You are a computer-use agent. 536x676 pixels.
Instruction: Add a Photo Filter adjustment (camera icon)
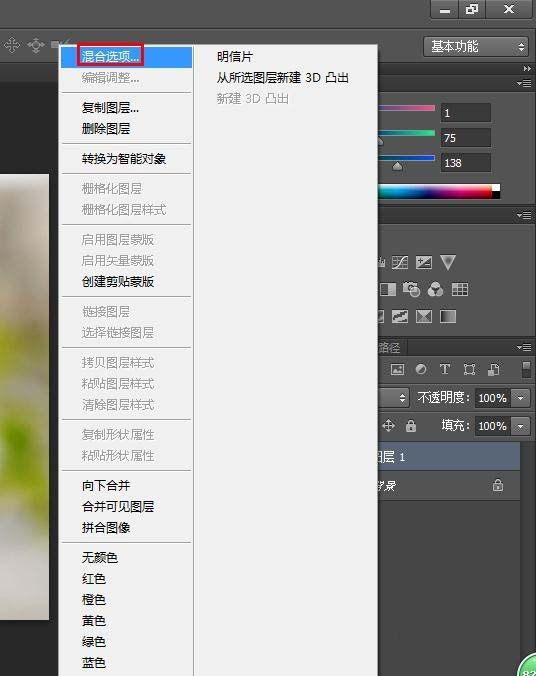pyautogui.click(x=411, y=289)
